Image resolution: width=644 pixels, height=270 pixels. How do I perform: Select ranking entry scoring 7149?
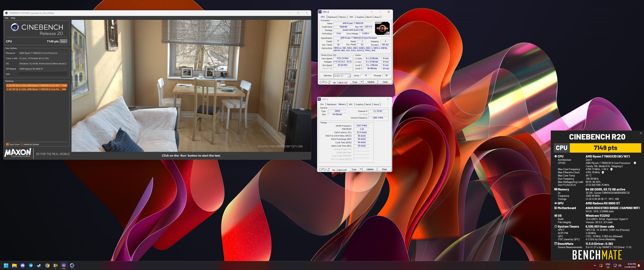[37, 85]
